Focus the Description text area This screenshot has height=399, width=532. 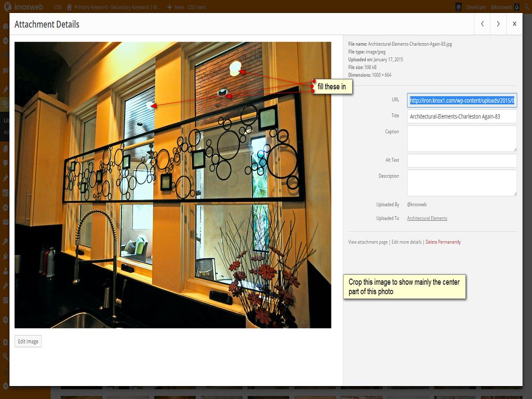point(462,183)
